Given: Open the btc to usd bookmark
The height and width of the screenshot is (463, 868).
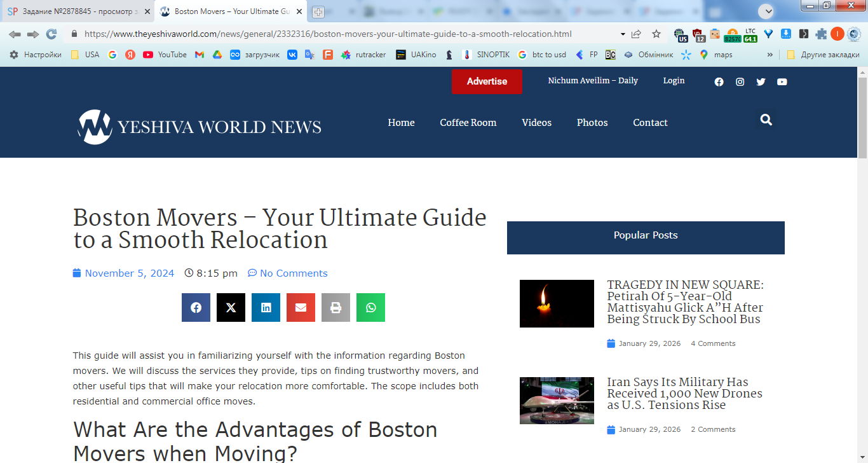Looking at the screenshot, I should (542, 55).
